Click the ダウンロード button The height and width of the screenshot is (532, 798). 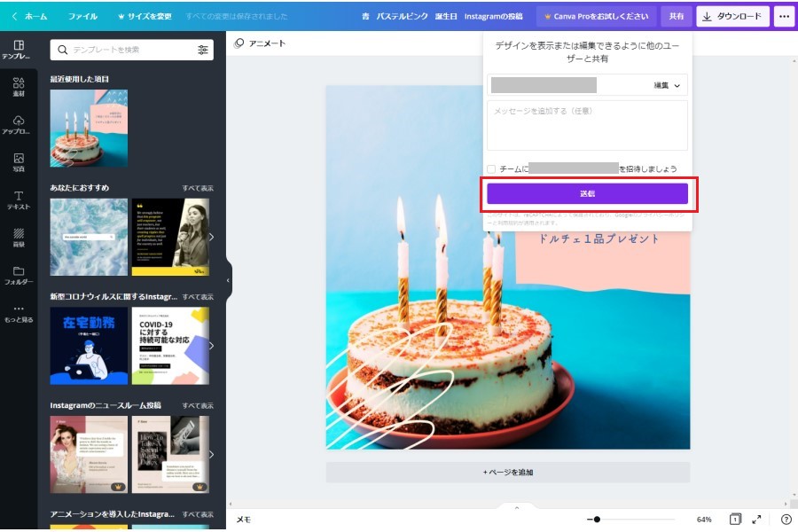point(732,16)
